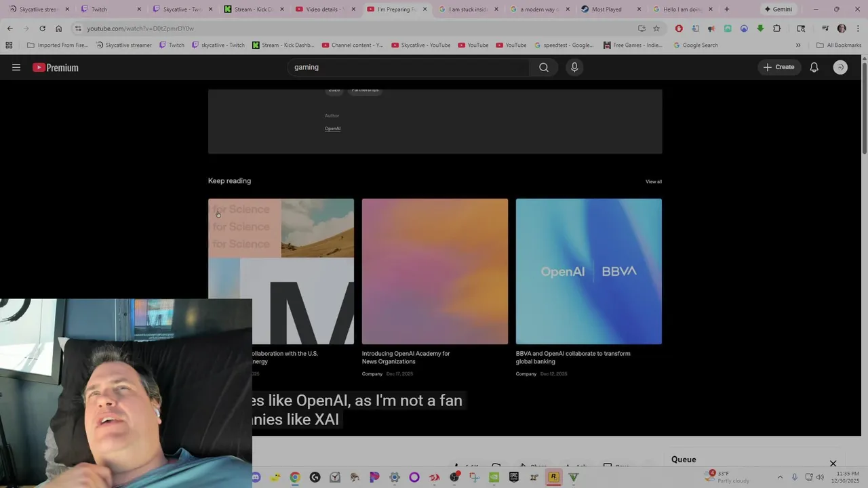The height and width of the screenshot is (488, 868).
Task: View site information icon in address bar
Action: [x=78, y=28]
